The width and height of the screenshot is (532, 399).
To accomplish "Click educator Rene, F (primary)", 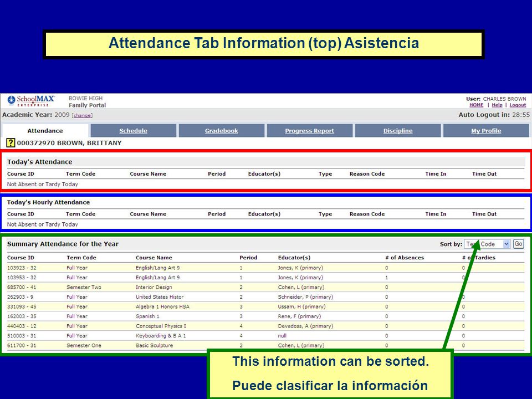I will tap(299, 316).
